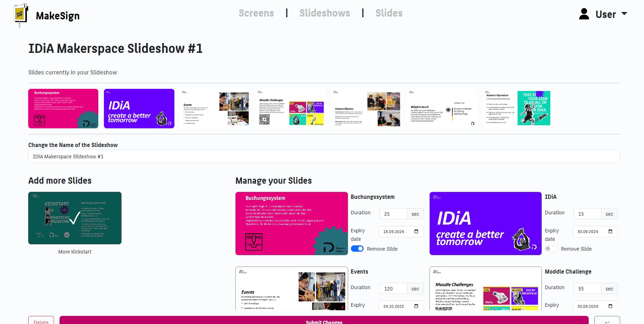Click the Moddle Challenge slide title
This screenshot has height=324, width=644.
pos(568,271)
